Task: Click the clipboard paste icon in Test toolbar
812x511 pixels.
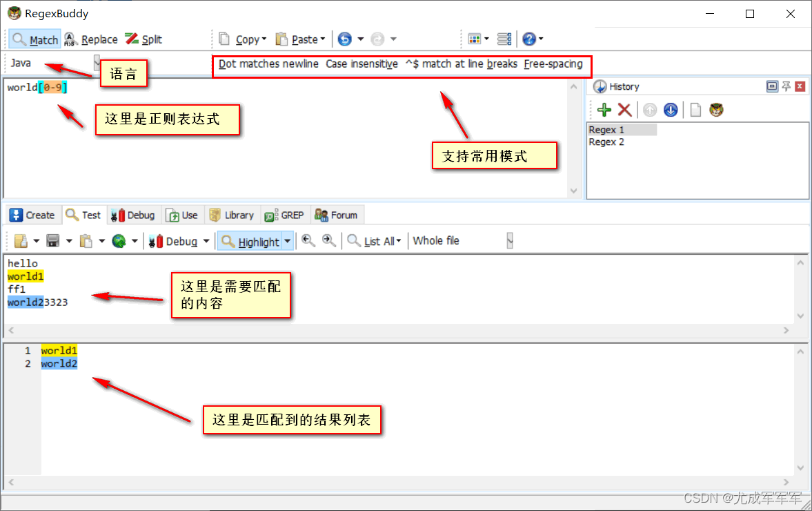Action: (x=86, y=241)
